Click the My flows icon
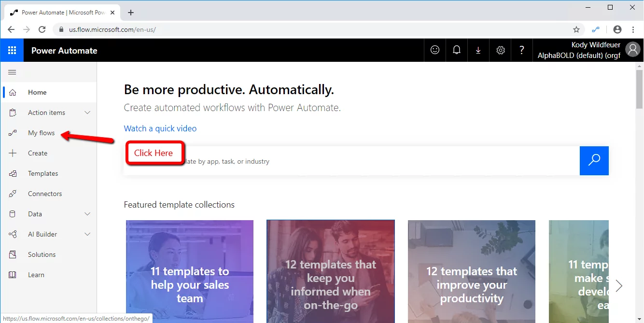 click(x=13, y=133)
